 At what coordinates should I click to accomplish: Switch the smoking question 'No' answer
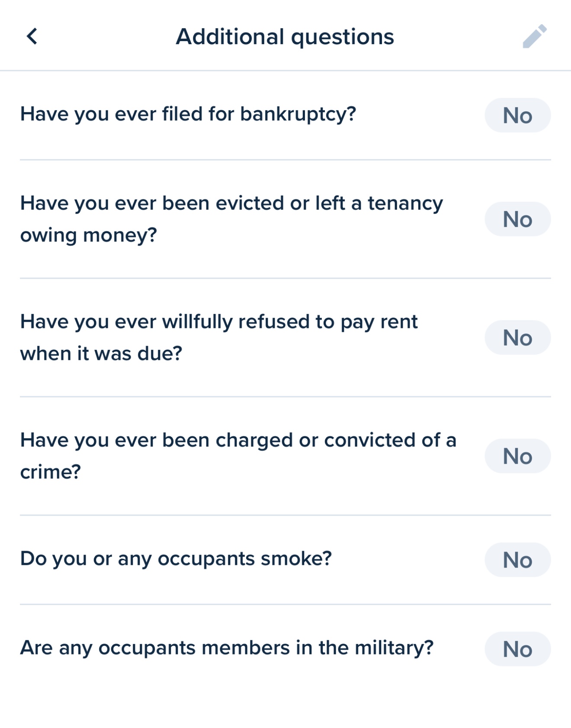point(517,560)
